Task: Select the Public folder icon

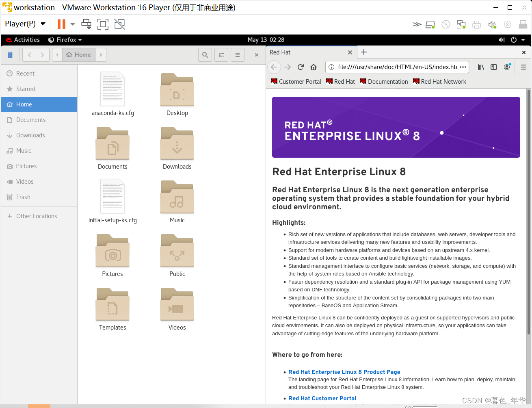Action: coord(177,251)
